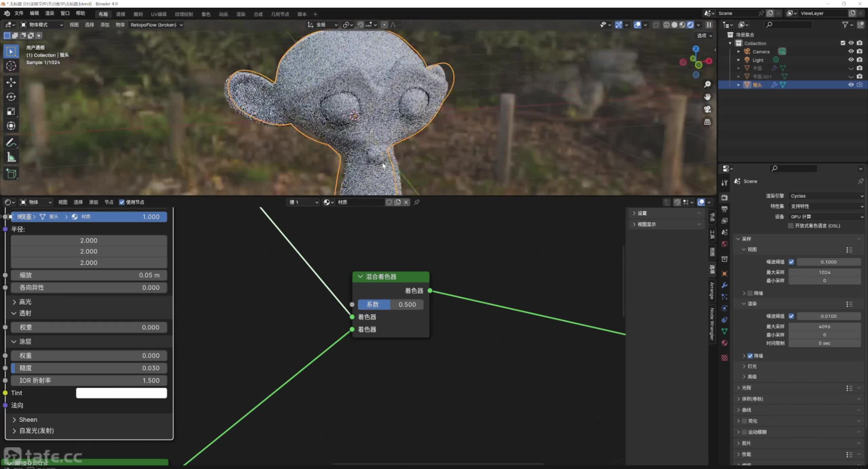Open the Modifier properties wrench tab
Image resolution: width=868 pixels, height=469 pixels.
725,285
